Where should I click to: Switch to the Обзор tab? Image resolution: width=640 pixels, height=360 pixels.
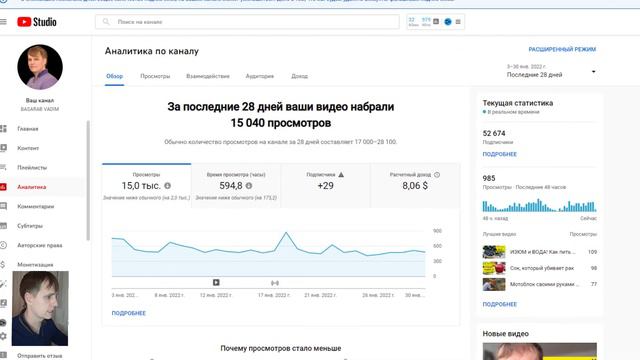point(114,76)
